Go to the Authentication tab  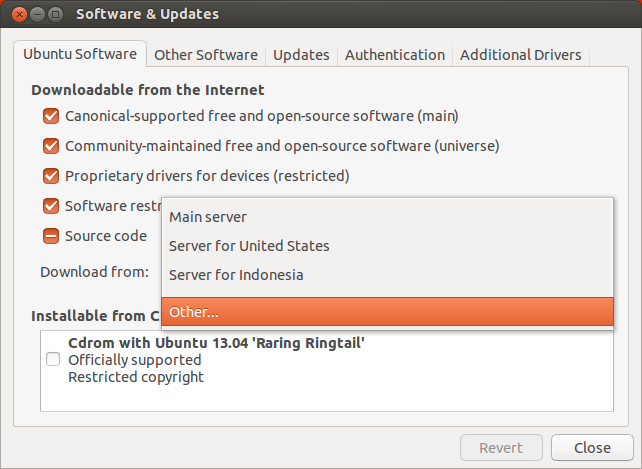pos(395,55)
